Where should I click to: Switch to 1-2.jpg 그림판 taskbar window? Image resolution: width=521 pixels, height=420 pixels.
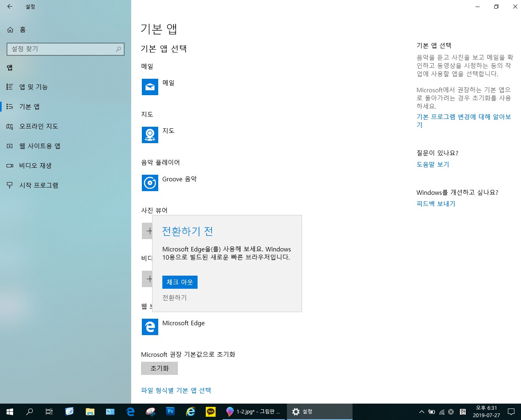[254, 412]
